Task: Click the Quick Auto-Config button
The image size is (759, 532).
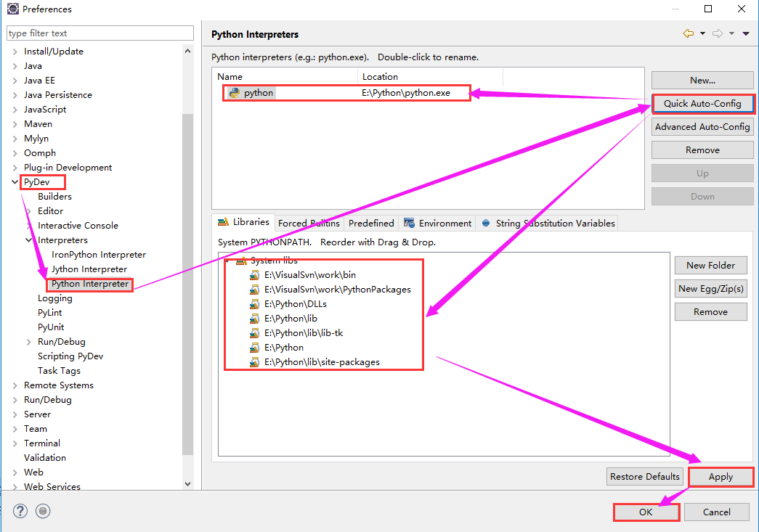Action: [702, 104]
